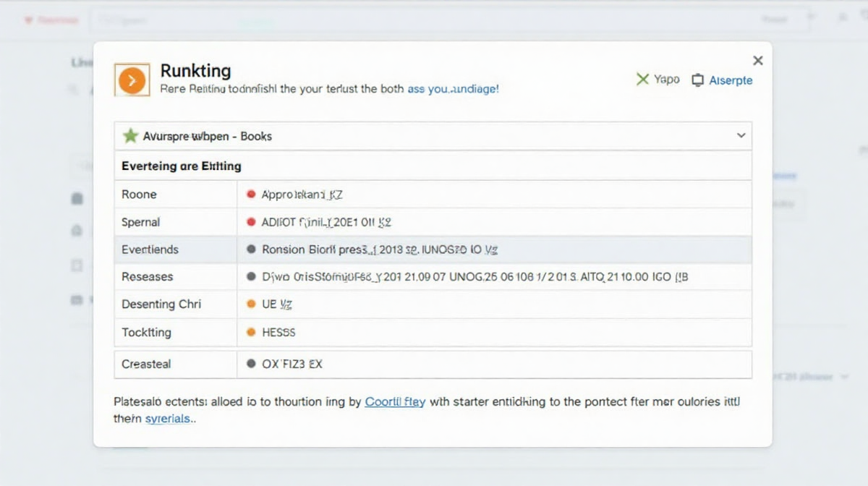Click the Aiserpte button
This screenshot has height=486, width=868.
pyautogui.click(x=722, y=80)
